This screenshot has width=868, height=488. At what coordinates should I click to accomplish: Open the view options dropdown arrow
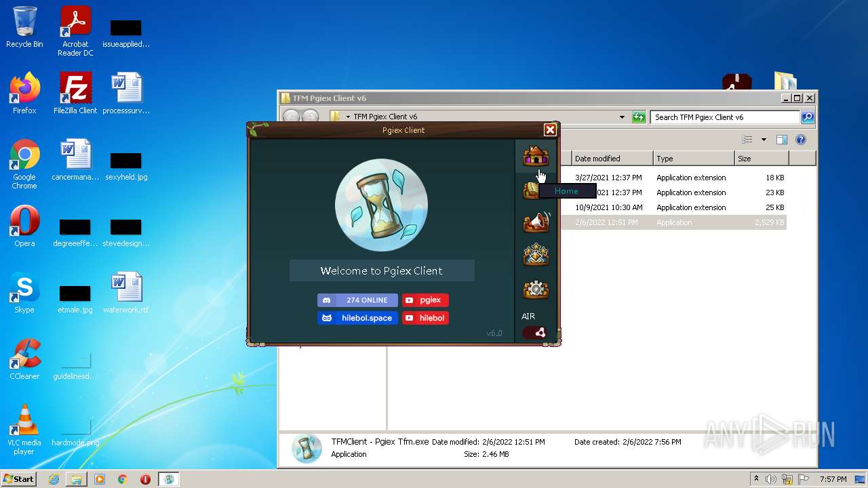pos(764,140)
